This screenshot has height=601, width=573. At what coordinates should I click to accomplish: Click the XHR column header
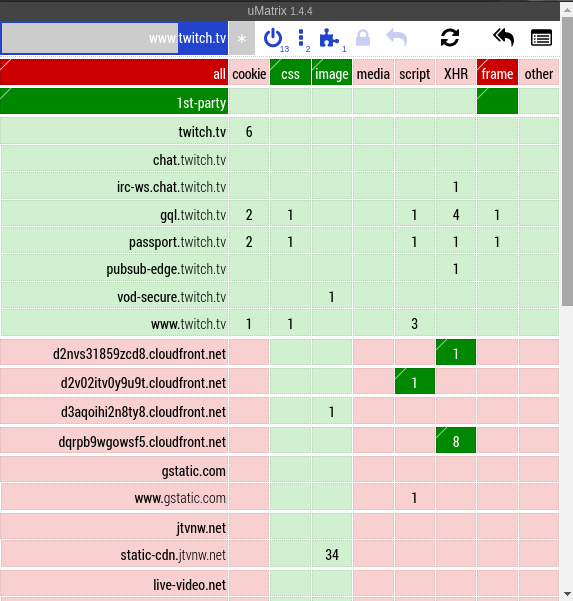click(x=456, y=72)
